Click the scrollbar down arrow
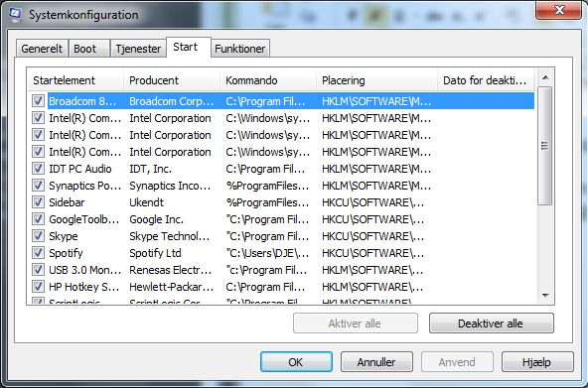The width and height of the screenshot is (588, 388). (545, 296)
